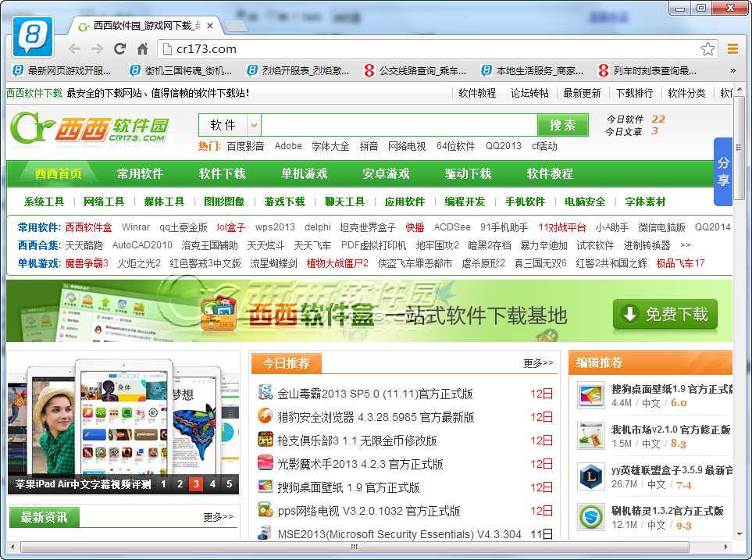Bookmark this page with the star icon
Viewport: 752px width, 560px height.
pos(707,49)
